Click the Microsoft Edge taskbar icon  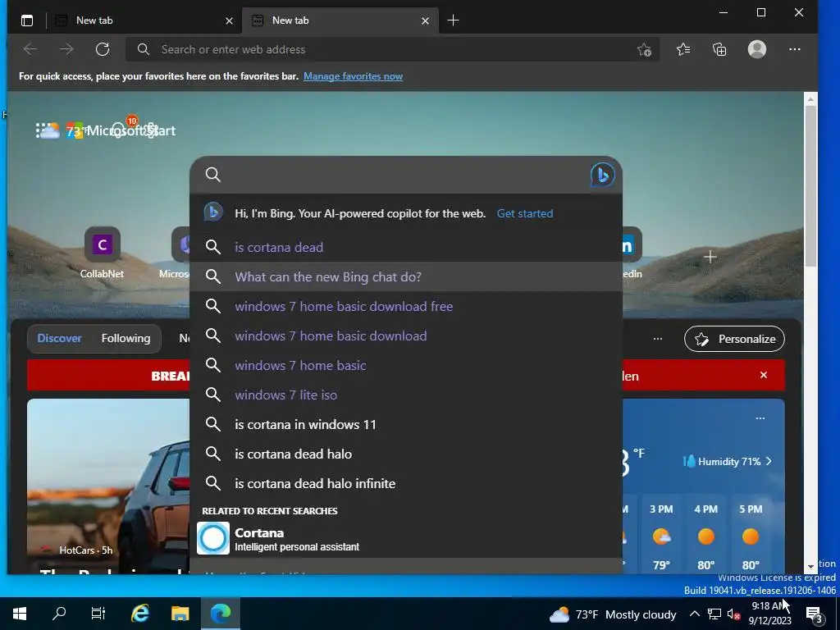(220, 614)
